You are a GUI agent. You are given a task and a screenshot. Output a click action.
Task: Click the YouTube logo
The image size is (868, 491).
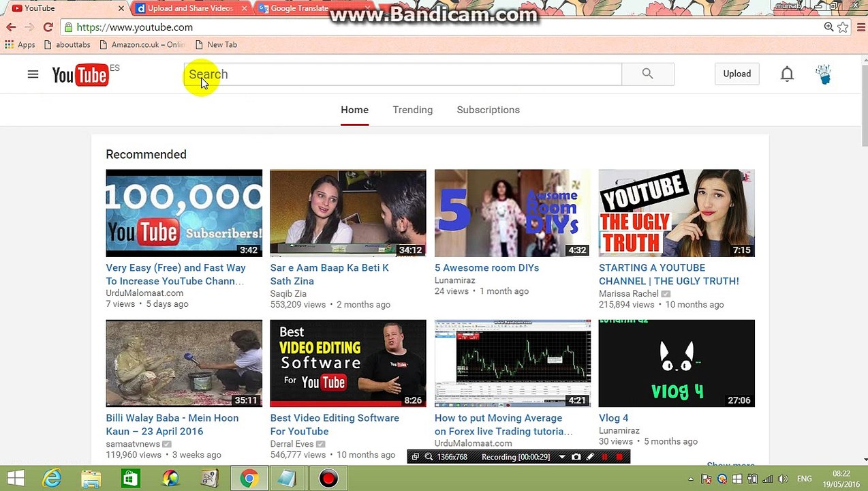click(80, 74)
